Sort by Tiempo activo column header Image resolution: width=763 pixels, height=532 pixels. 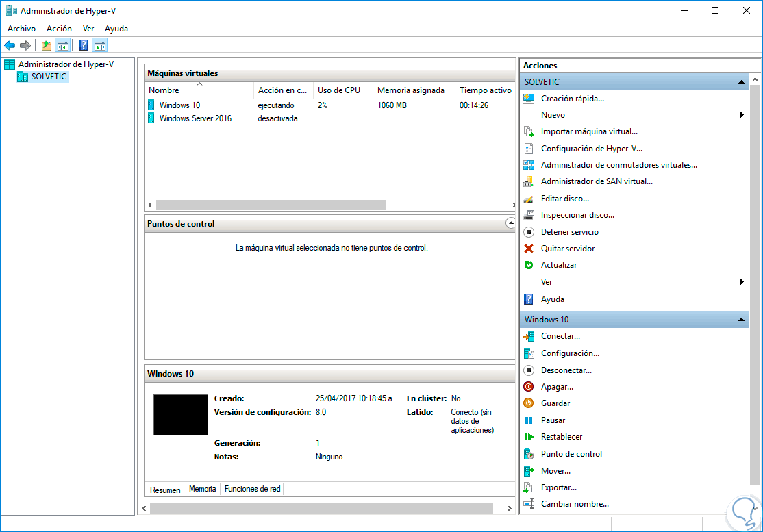tap(485, 90)
